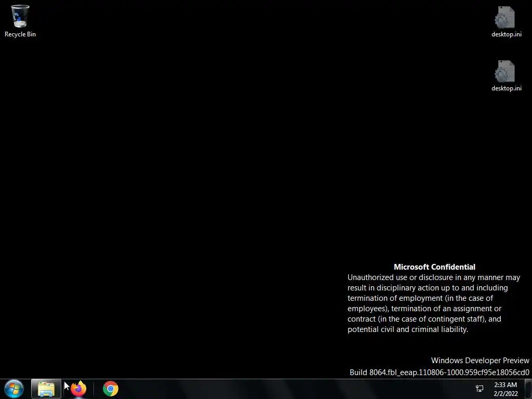Viewport: 532px width, 399px height.
Task: Open the Start menu orb
Action: pyautogui.click(x=14, y=389)
